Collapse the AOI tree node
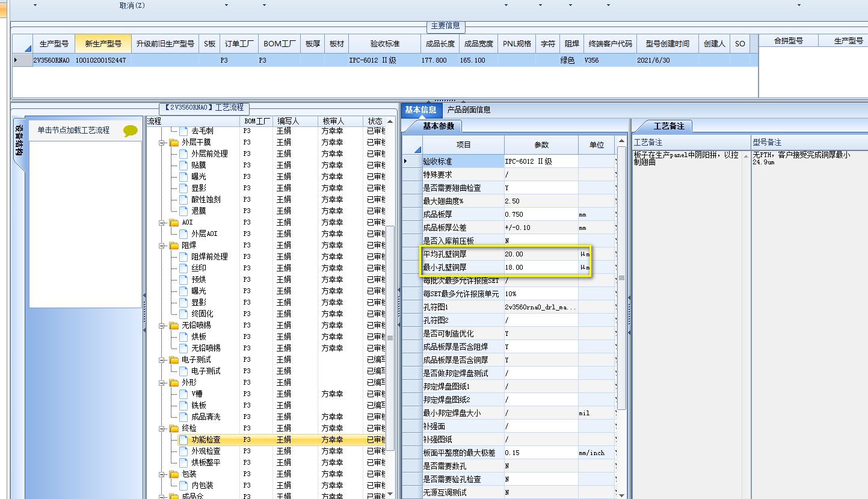The image size is (868, 499). [162, 223]
